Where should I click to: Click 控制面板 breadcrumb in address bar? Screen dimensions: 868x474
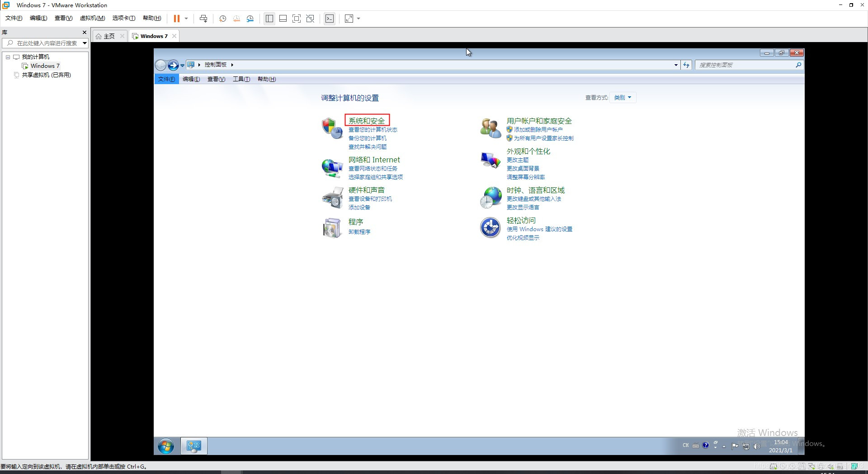[x=215, y=65]
